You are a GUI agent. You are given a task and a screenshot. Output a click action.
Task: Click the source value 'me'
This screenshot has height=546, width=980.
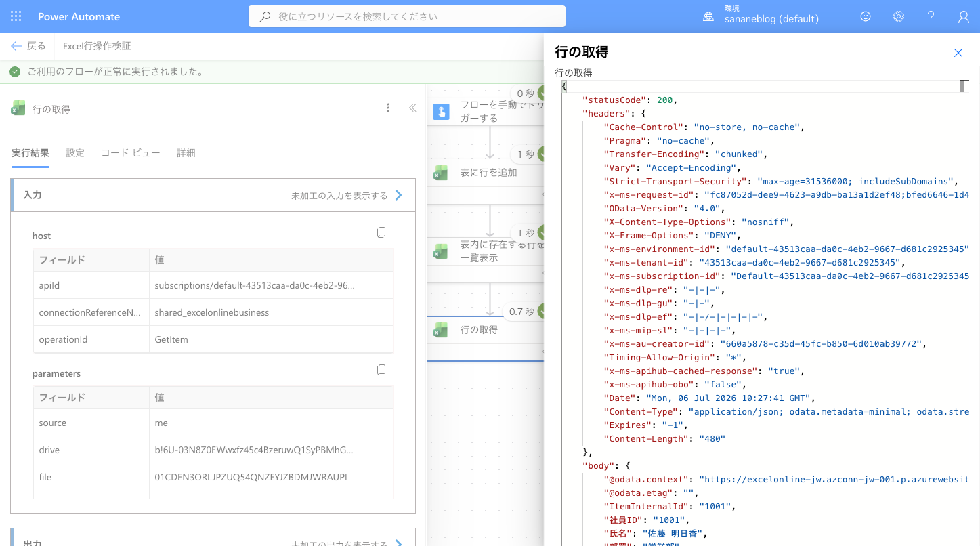[x=161, y=423]
